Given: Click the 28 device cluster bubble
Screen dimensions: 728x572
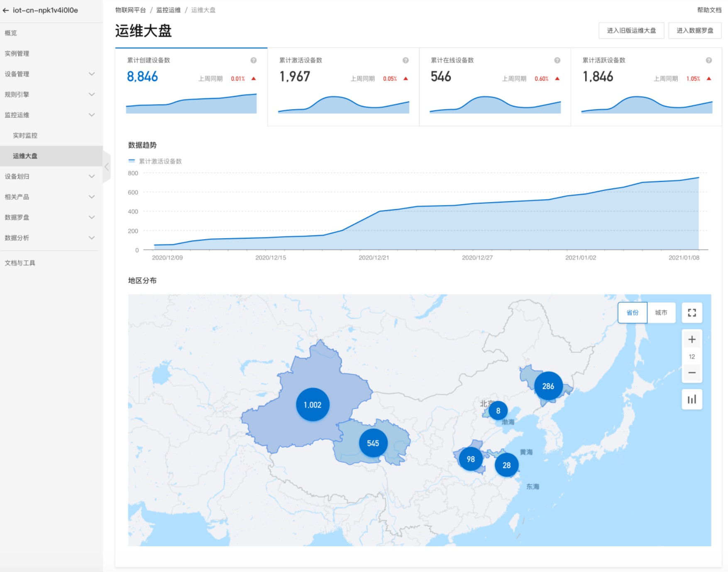Looking at the screenshot, I should coord(506,465).
